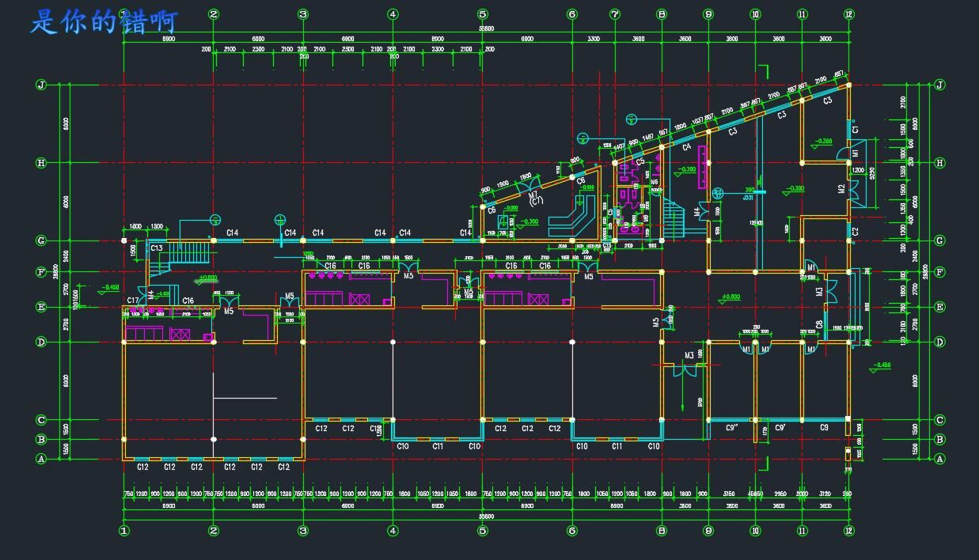Select the C13 window label
Screen dimensions: 979x560
(x=156, y=248)
